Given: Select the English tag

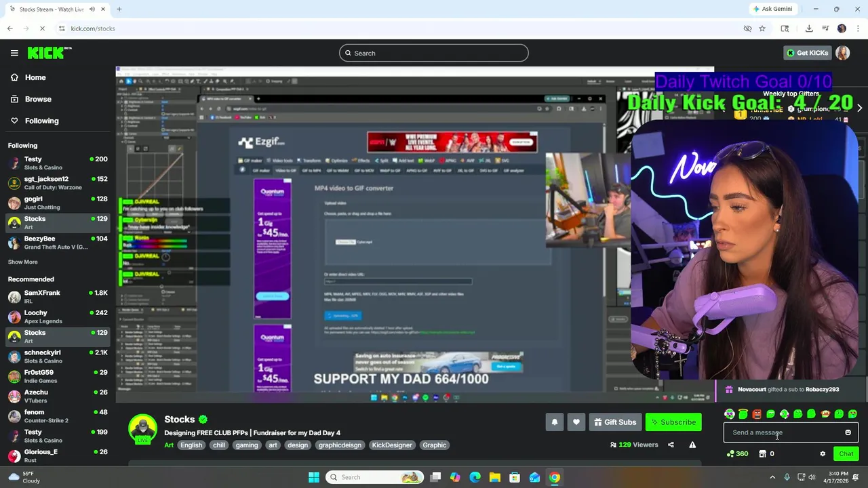Looking at the screenshot, I should click(x=191, y=445).
